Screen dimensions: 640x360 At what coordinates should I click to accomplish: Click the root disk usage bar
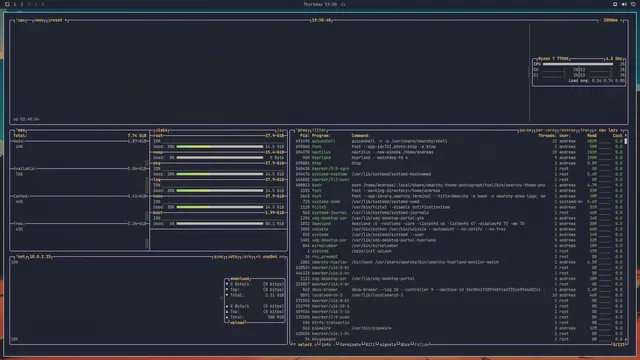click(220, 147)
